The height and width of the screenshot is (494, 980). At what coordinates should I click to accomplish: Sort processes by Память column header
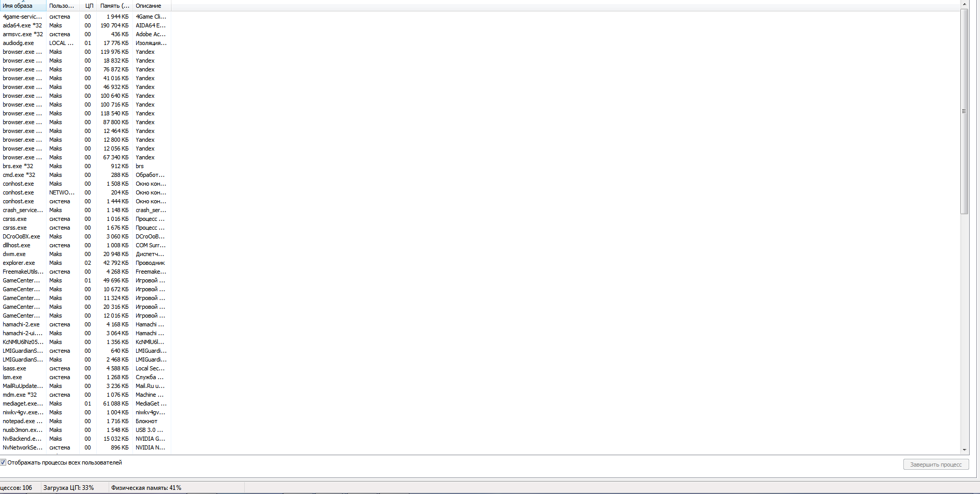114,6
